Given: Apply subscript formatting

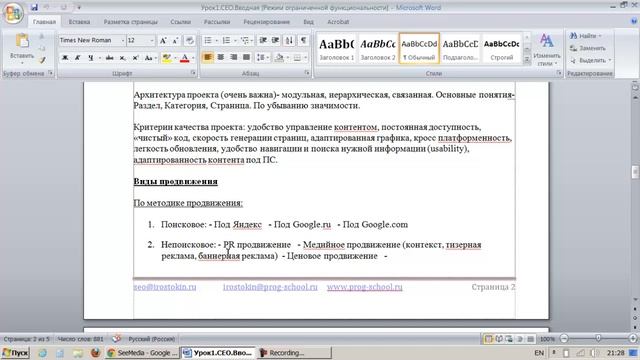Looking at the screenshot, I should (x=122, y=58).
